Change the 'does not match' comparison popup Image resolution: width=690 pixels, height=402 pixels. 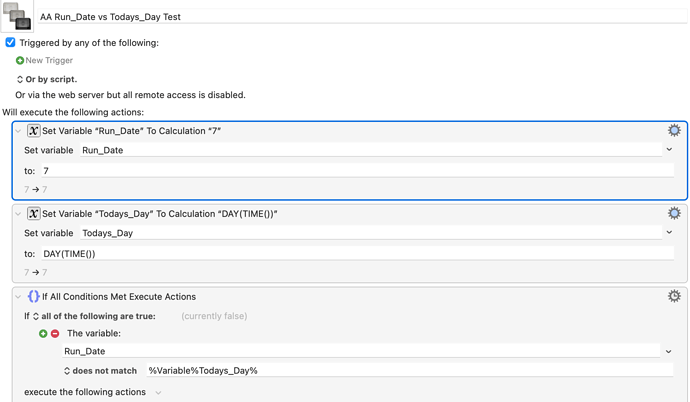pyautogui.click(x=100, y=371)
